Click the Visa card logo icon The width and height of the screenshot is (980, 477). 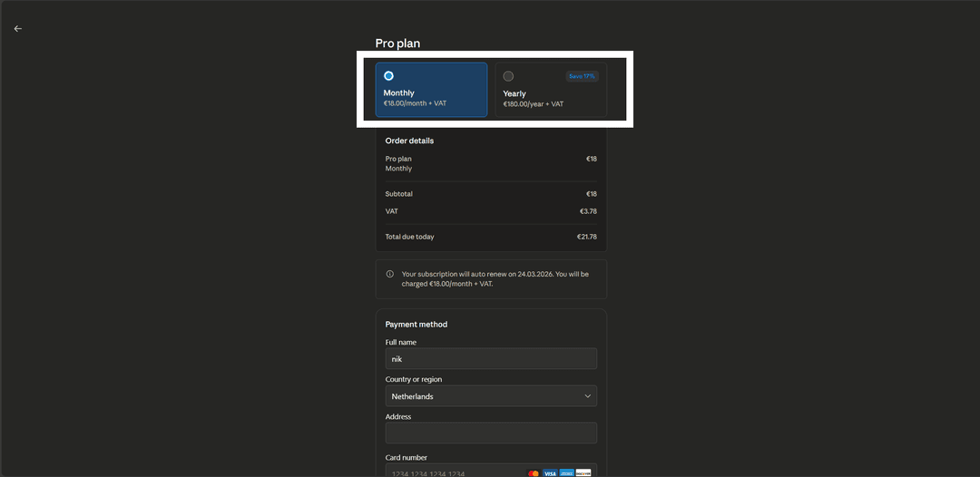pyautogui.click(x=550, y=472)
